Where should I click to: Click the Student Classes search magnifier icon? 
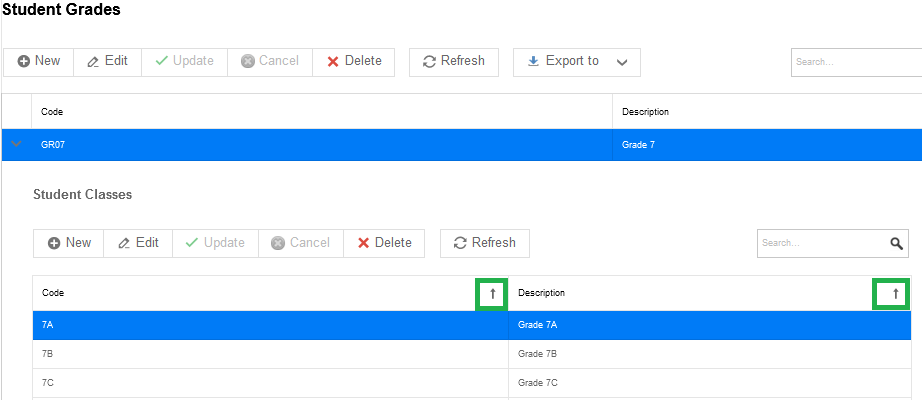click(x=896, y=244)
